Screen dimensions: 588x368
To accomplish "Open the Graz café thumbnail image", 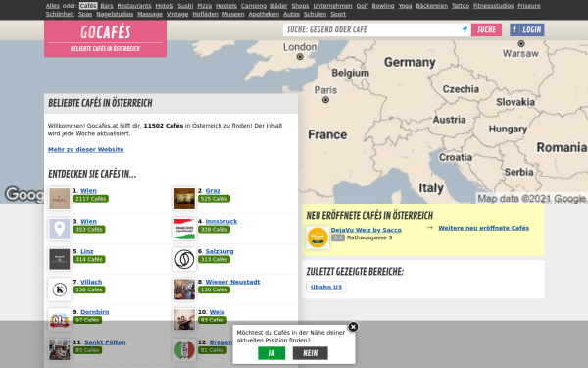I will click(184, 198).
